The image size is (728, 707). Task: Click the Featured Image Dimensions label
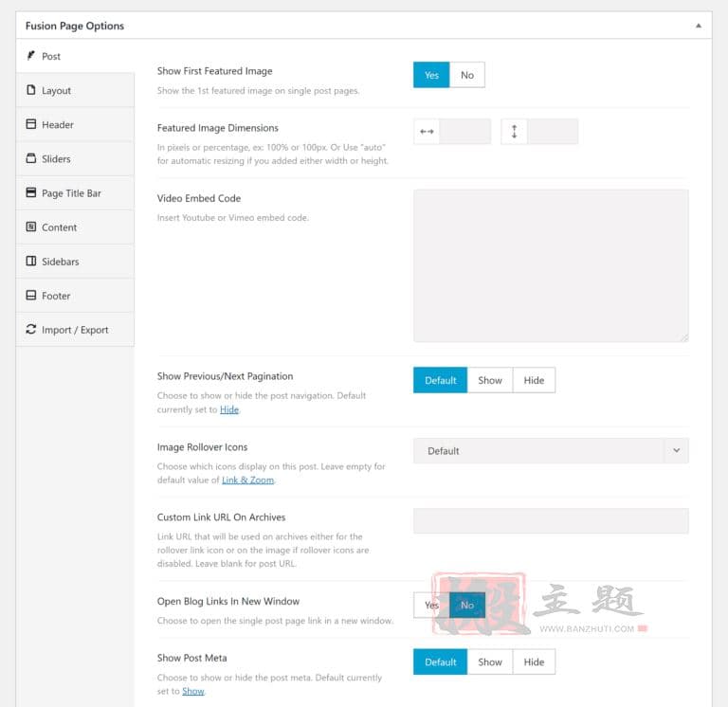[218, 128]
